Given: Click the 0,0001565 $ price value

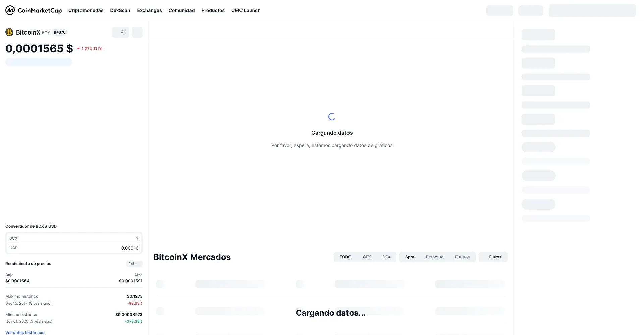Looking at the screenshot, I should (x=39, y=49).
